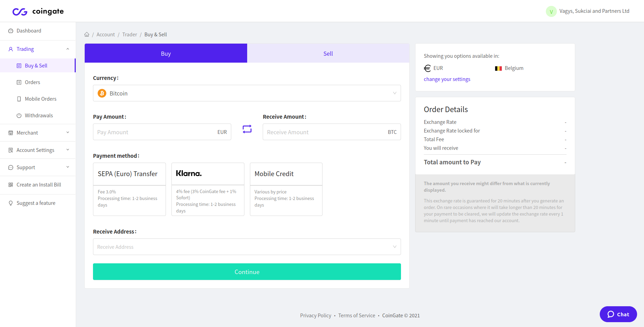Click the Trader breadcrumb link
The width and height of the screenshot is (644, 327).
[130, 35]
